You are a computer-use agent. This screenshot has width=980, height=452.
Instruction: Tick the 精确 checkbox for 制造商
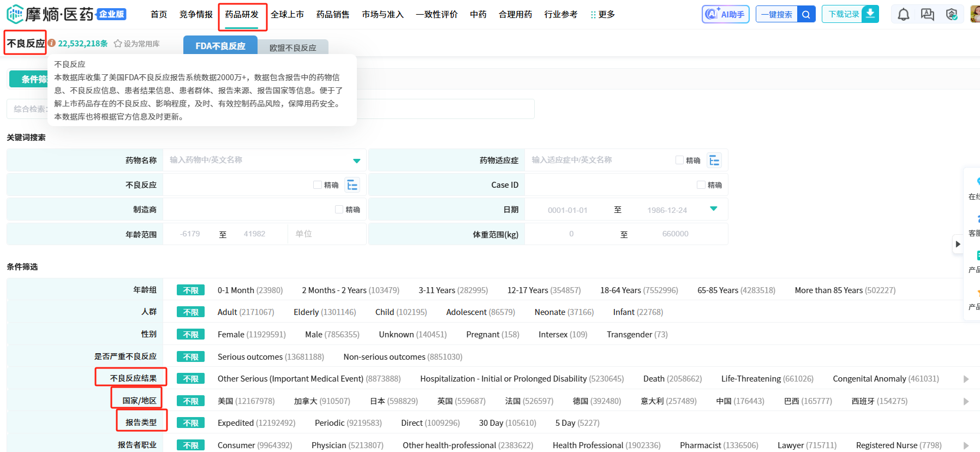pos(339,210)
